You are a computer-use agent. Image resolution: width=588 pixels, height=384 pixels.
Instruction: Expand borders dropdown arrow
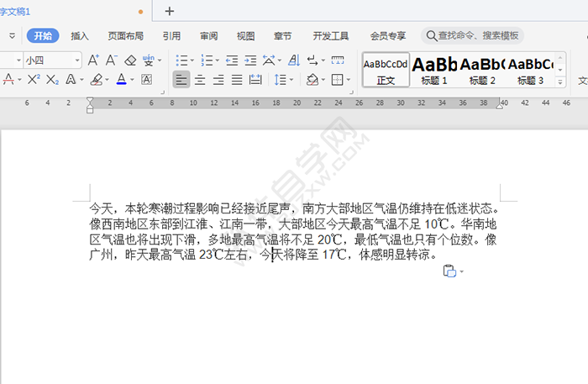tap(349, 80)
